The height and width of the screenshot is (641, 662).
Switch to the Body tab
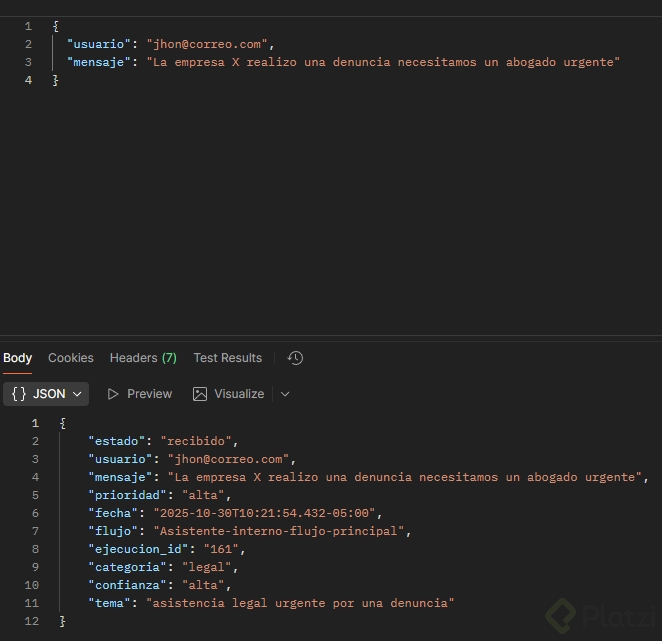pyautogui.click(x=17, y=358)
